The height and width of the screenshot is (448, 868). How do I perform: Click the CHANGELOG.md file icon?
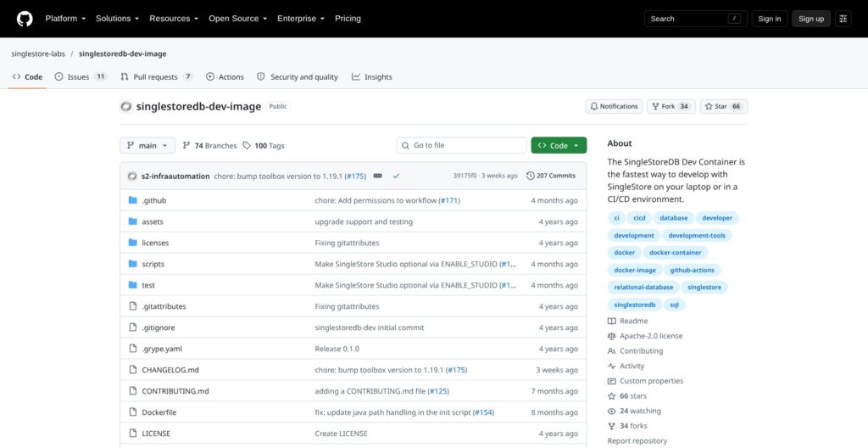pyautogui.click(x=133, y=369)
